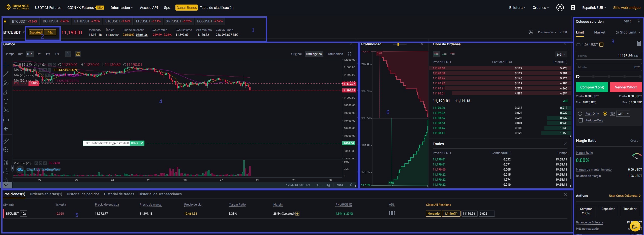Toggle the magnet mode tool

pos(6,162)
